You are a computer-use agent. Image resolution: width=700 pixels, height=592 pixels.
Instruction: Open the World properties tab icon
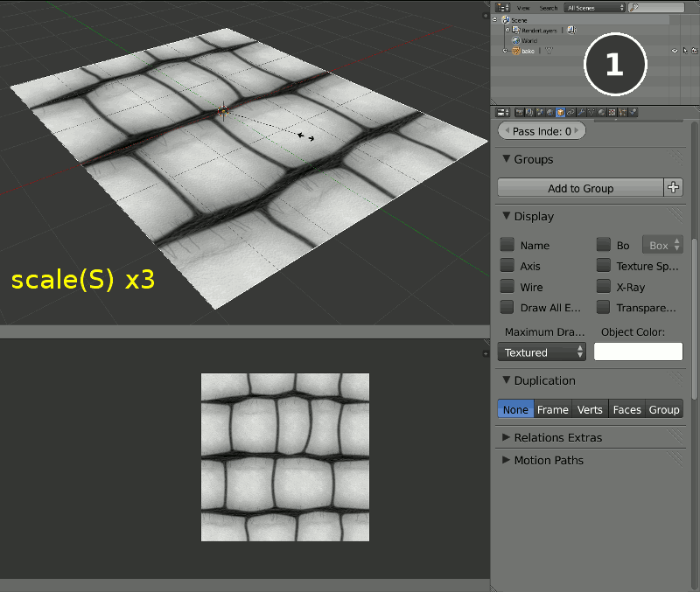[x=549, y=112]
